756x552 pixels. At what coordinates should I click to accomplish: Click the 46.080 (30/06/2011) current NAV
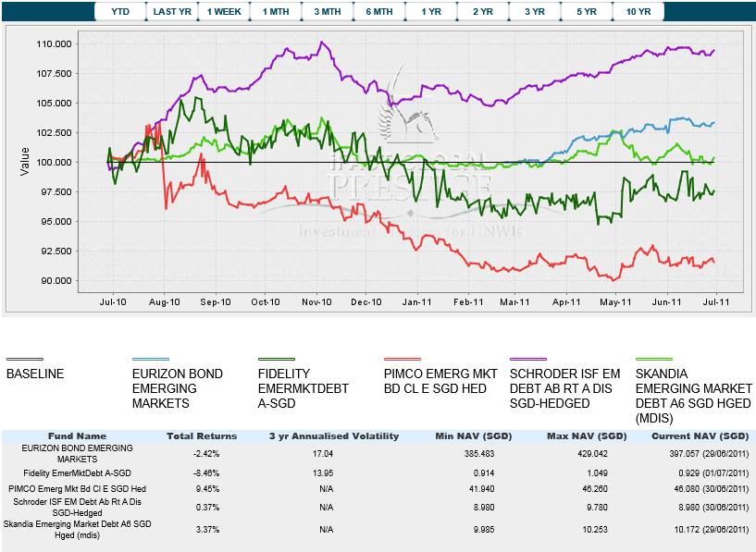coord(712,488)
